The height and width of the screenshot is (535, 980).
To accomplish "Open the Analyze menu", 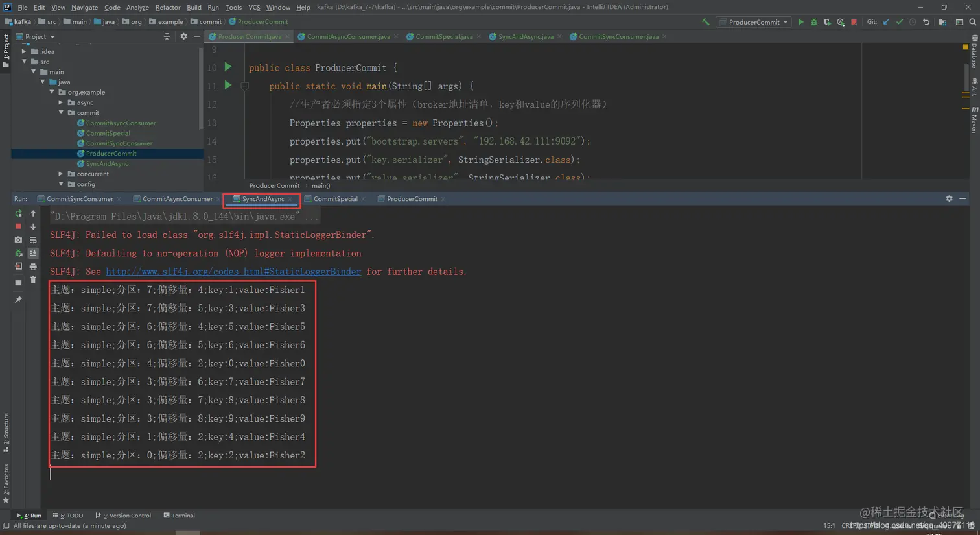I will (137, 7).
